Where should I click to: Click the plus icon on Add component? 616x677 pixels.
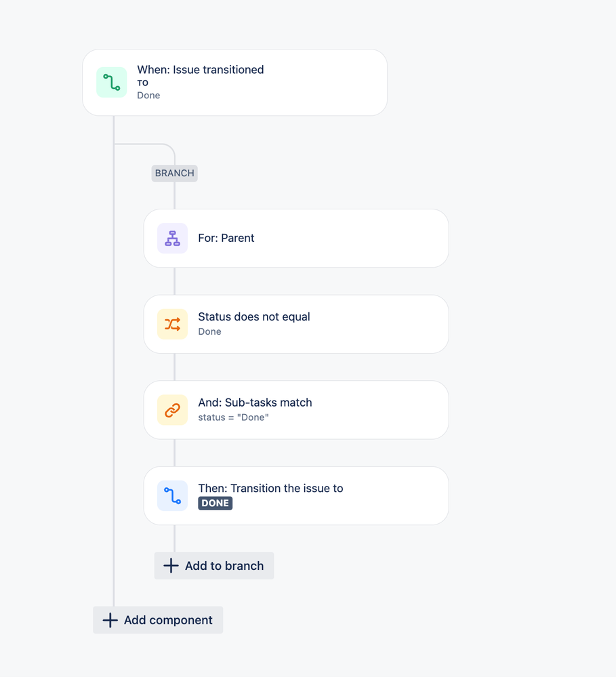point(110,619)
